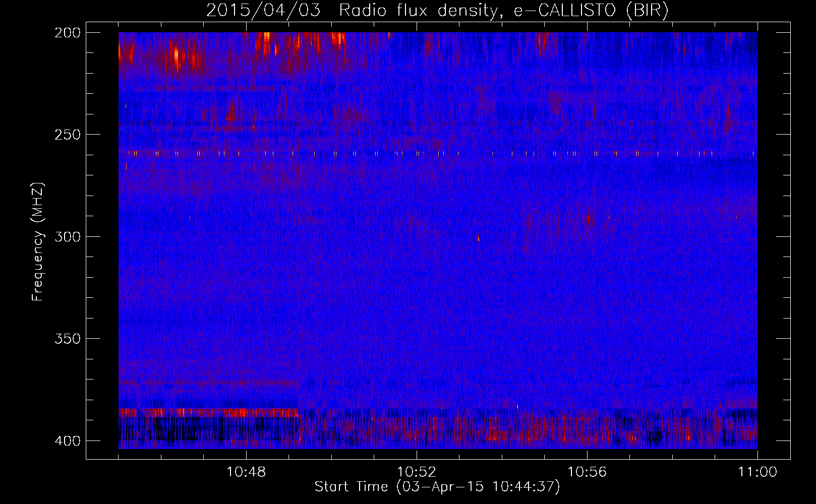Click the 200 frequency tick label
Image resolution: width=816 pixels, height=504 pixels.
point(68,32)
